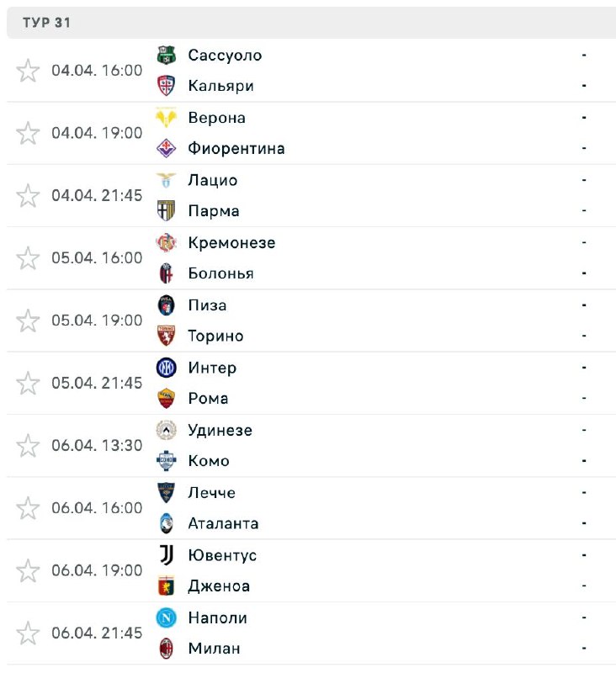616x673 pixels.
Task: Click the Atalanta club crest
Action: pos(167,523)
